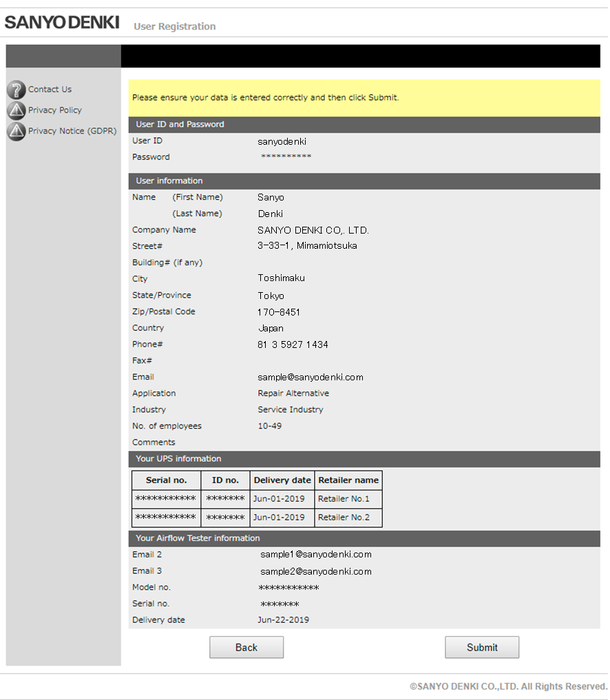Viewport: 610px width, 700px height.
Task: Click street value 3-33-1, Mimamiotsuka
Action: tap(307, 245)
